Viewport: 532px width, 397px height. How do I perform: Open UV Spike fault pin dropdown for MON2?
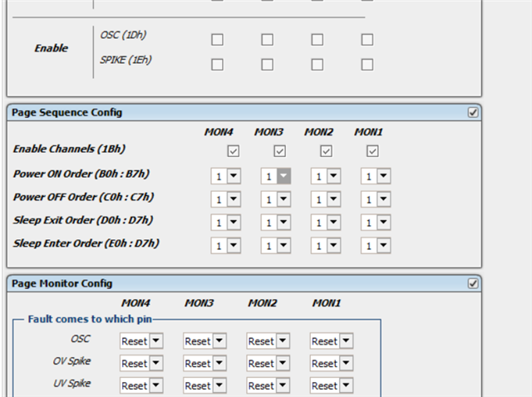(x=268, y=385)
